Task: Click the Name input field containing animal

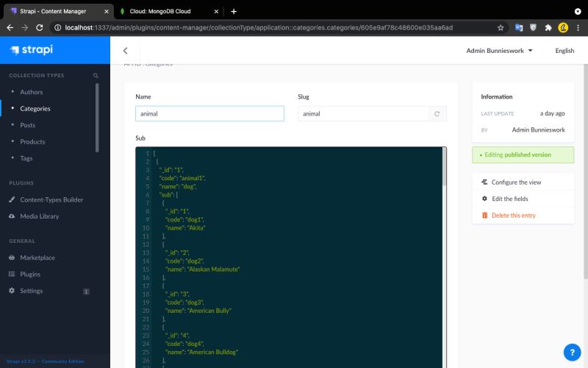Action: point(209,113)
